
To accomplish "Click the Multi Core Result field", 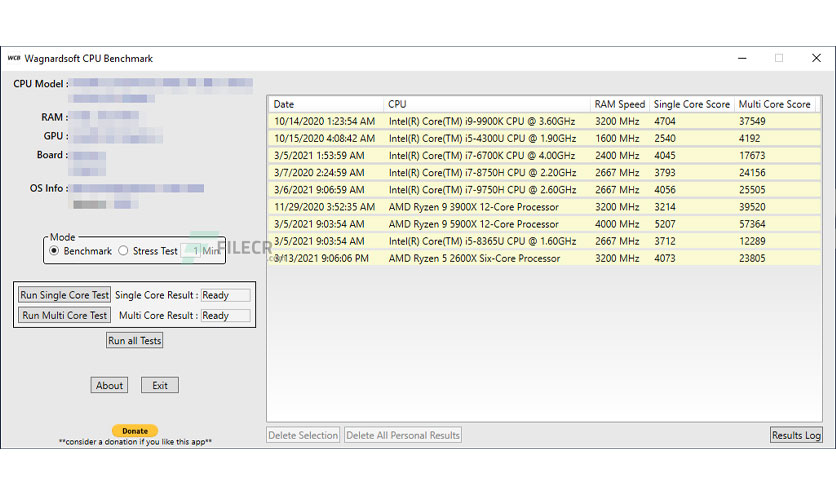I will point(226,315).
